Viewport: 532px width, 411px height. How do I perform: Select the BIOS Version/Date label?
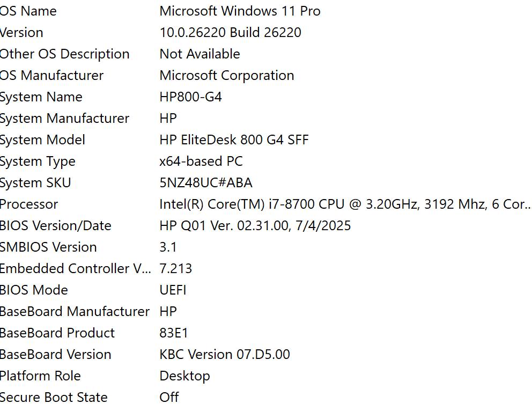coord(55,226)
